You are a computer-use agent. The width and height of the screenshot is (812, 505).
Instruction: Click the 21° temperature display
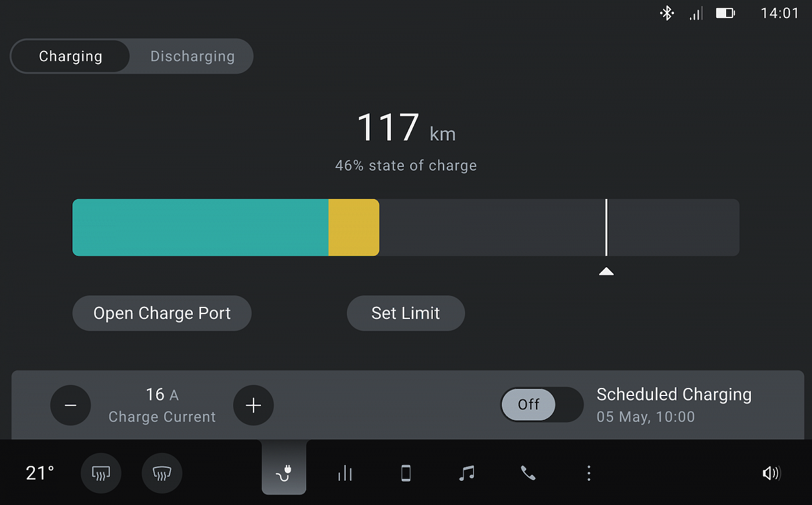coord(40,473)
